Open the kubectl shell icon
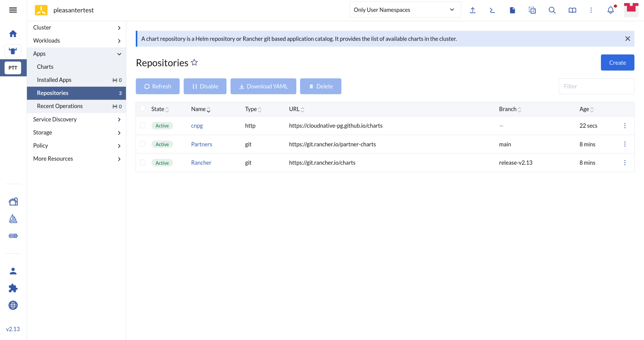The image size is (644, 340). [492, 10]
